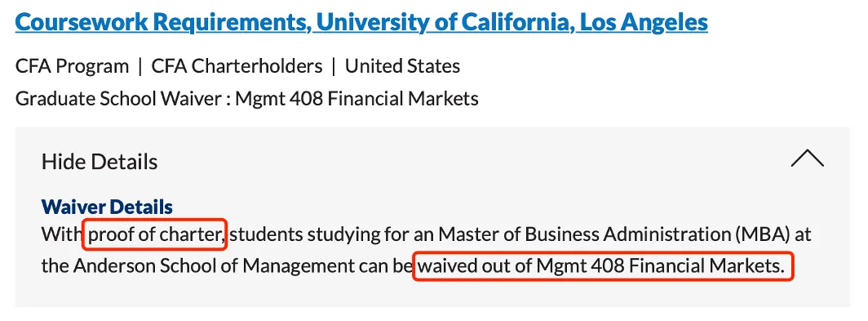Click the students studying for an text
The height and width of the screenshot is (321, 868).
click(x=331, y=235)
